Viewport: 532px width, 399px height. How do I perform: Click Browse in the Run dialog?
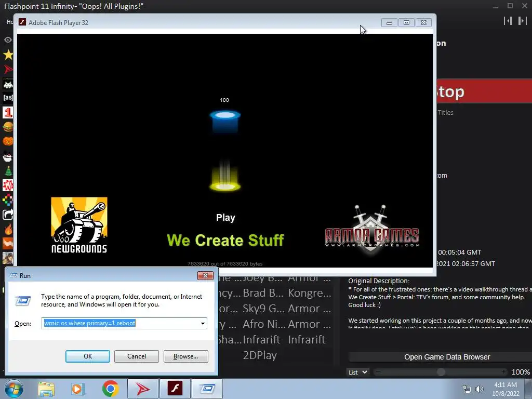[x=185, y=356]
